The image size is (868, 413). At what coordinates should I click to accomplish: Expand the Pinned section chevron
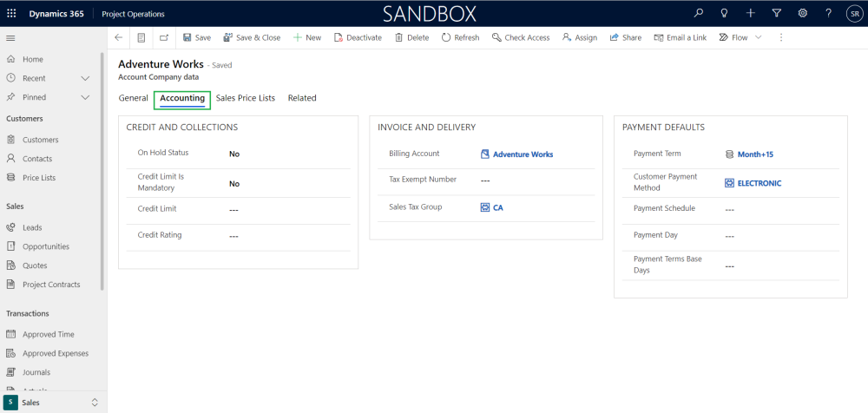point(85,97)
